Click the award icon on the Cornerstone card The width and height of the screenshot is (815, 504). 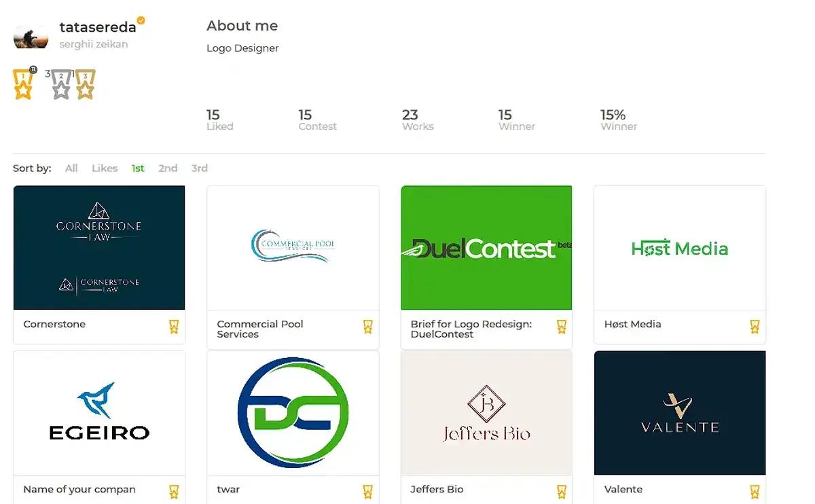(x=174, y=327)
